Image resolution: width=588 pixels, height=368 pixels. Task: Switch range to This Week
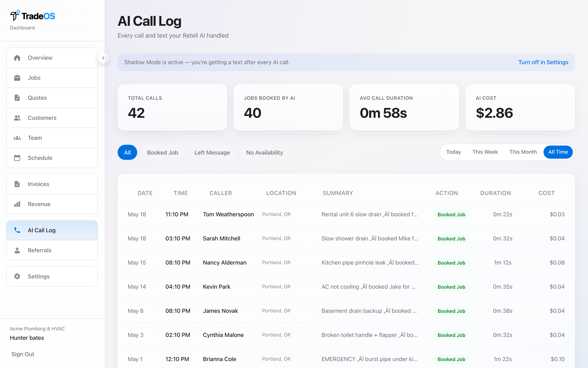coord(485,152)
